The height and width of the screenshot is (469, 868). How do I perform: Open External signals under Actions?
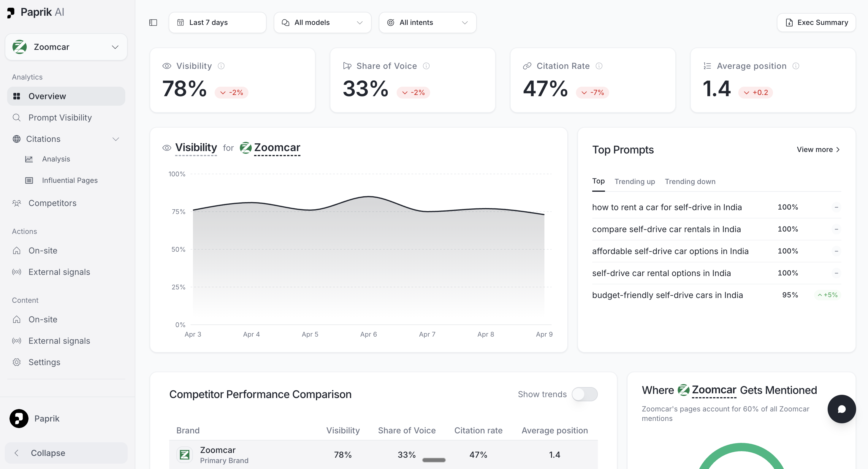59,272
